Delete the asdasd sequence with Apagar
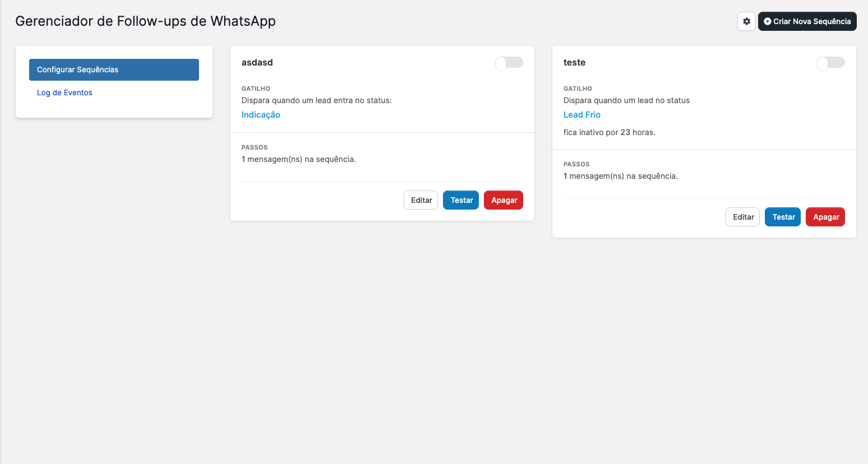The width and height of the screenshot is (868, 464). (x=503, y=200)
